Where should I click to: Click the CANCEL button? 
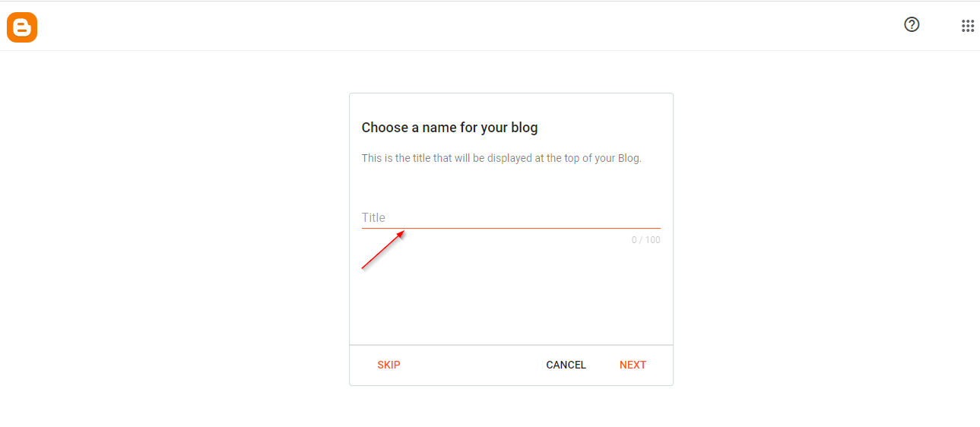tap(566, 365)
